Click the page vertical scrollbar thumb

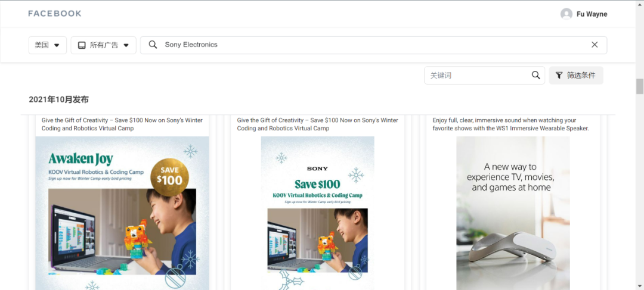point(639,86)
